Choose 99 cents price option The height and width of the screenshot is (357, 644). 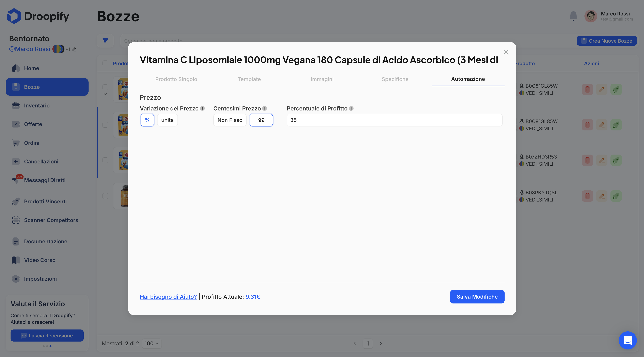(x=261, y=120)
